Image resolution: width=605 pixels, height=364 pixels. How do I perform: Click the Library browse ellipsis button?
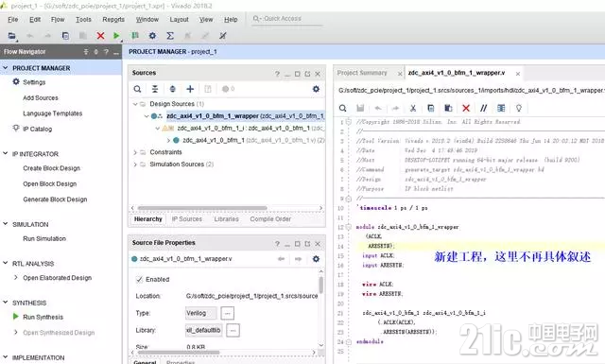point(233,330)
